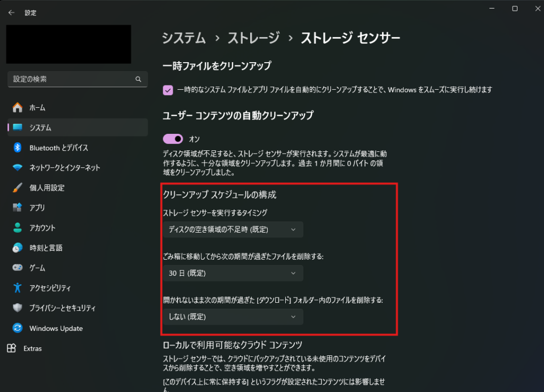Viewport: 544px width, 392px height.
Task: Open the Downloads folder しない dropdown
Action: [233, 317]
